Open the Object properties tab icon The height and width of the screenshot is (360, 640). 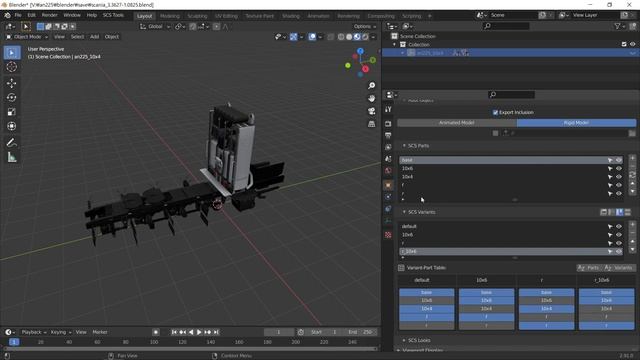388,185
